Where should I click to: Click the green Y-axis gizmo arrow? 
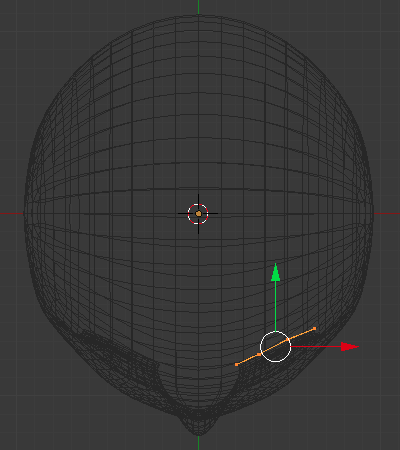(x=275, y=273)
